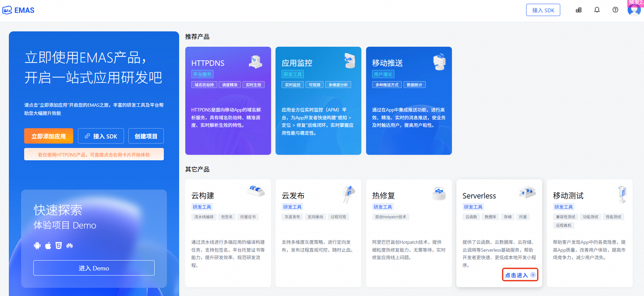The height and width of the screenshot is (296, 644).
Task: Click the 托管证书 tag
Action: click(248, 217)
